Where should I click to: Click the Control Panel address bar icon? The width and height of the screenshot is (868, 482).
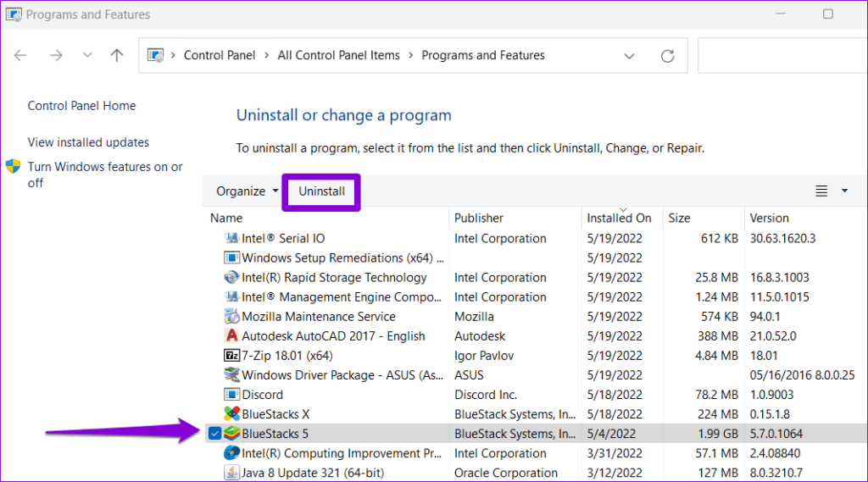click(156, 55)
